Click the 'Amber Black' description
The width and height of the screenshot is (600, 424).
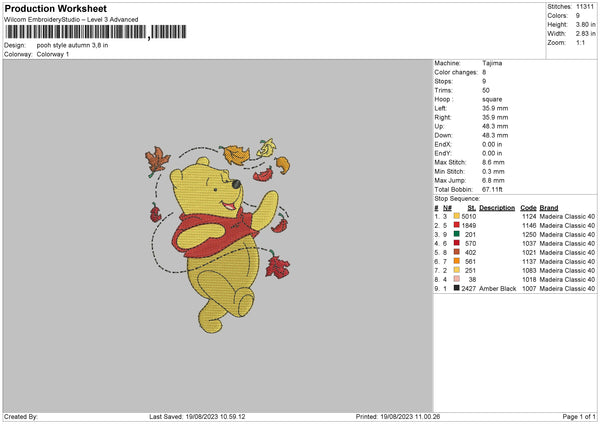(x=497, y=289)
